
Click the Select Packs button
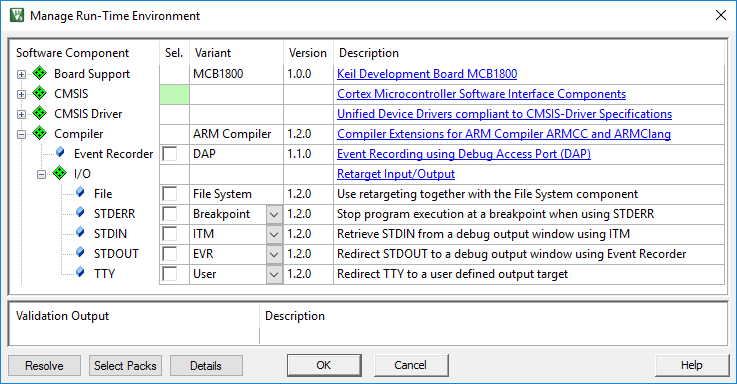pyautogui.click(x=125, y=366)
